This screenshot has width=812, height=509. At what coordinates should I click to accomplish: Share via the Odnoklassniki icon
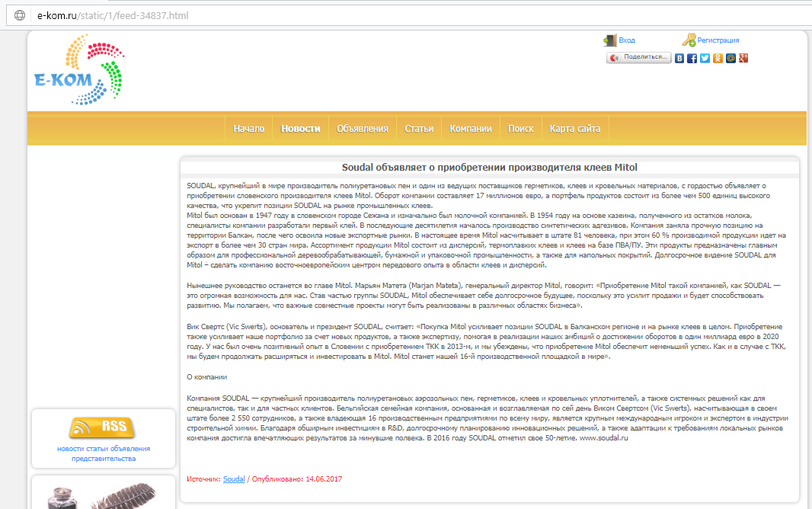tap(718, 59)
